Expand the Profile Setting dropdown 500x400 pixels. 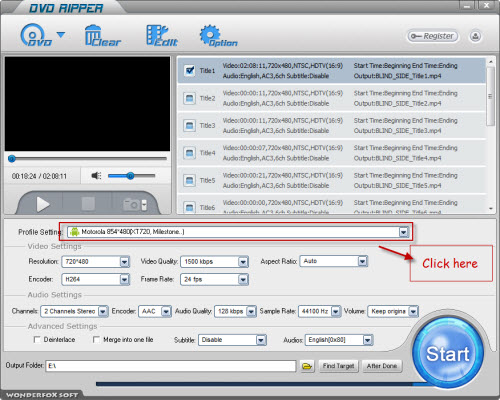404,232
